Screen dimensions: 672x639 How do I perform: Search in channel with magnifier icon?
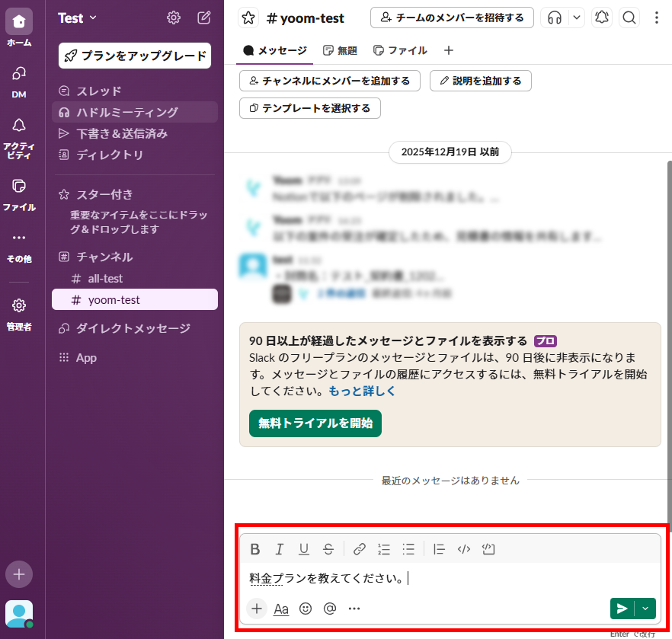click(629, 18)
